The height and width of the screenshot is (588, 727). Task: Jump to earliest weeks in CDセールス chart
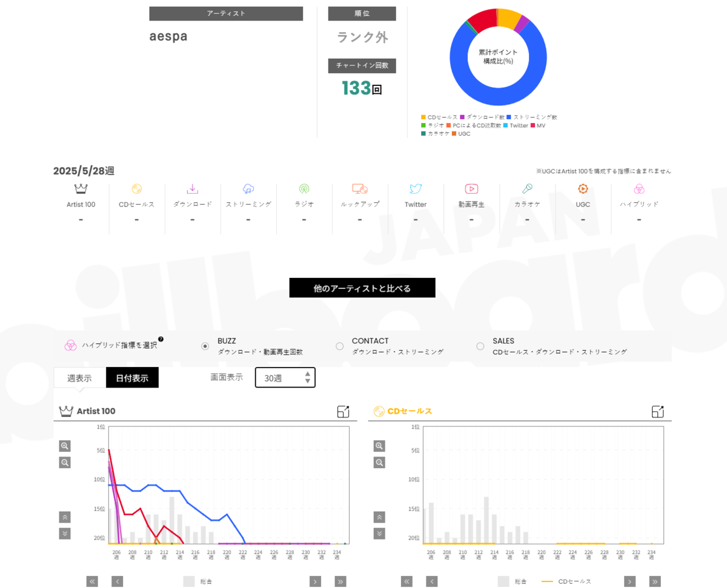point(407,581)
